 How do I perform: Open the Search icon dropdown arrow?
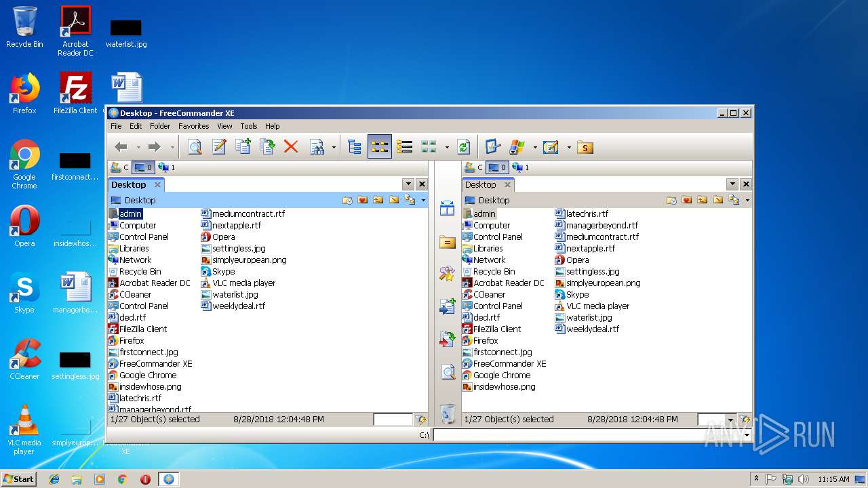tap(334, 147)
